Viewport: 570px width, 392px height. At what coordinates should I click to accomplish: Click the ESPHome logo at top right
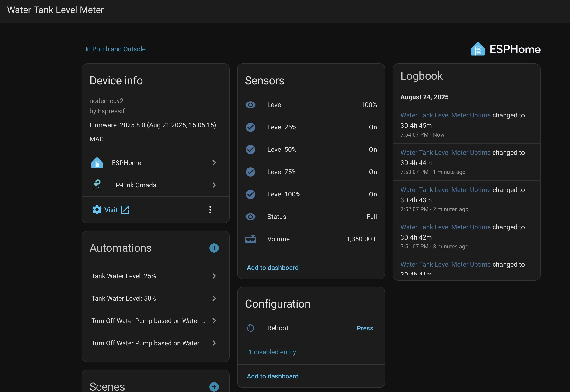click(x=505, y=49)
